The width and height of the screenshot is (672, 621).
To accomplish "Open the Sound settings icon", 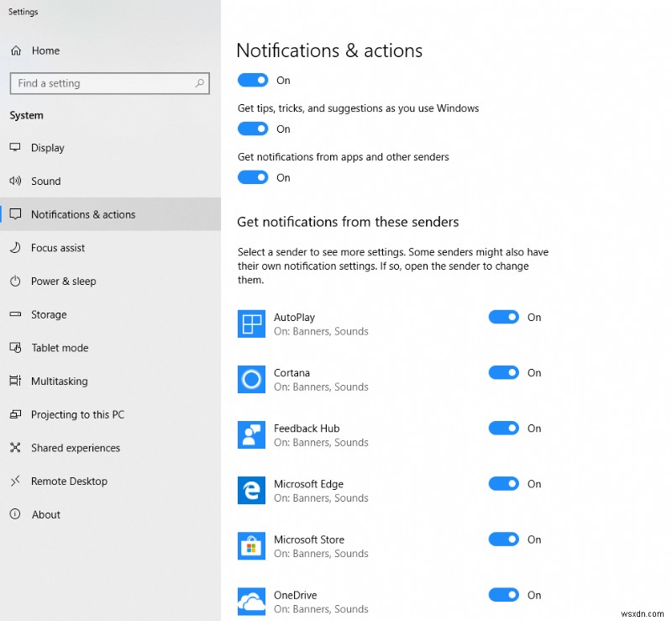I will pyautogui.click(x=16, y=181).
